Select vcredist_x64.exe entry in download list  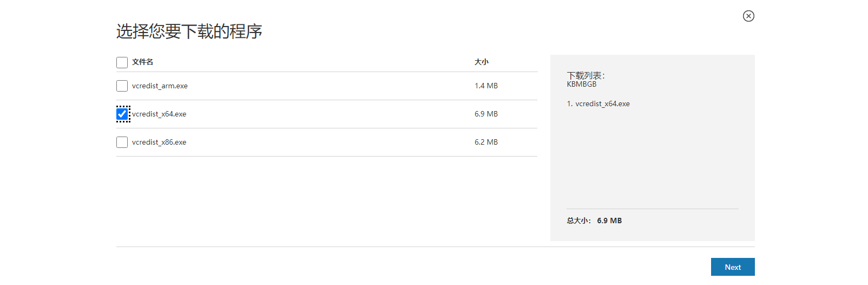[x=598, y=104]
